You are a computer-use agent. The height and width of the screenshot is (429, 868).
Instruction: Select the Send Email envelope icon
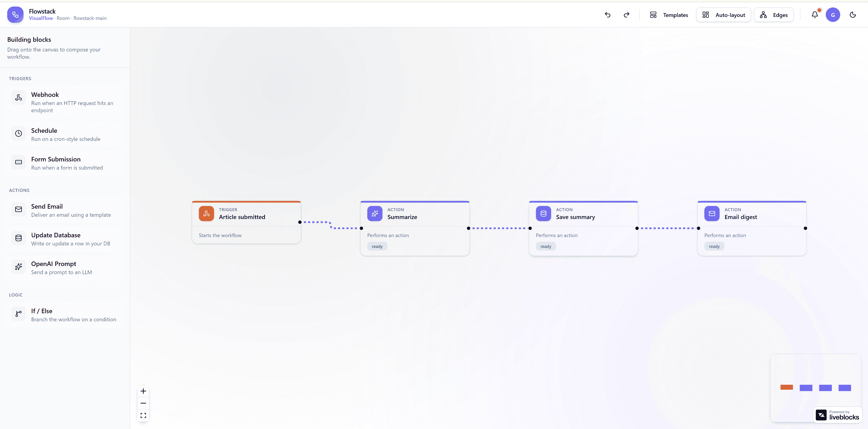[x=19, y=209]
